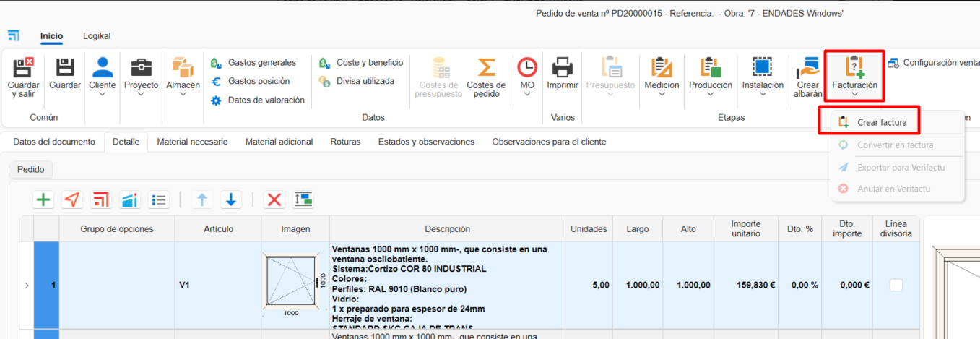This screenshot has width=980, height=339.
Task: Open Datos de valoración
Action: tap(257, 100)
